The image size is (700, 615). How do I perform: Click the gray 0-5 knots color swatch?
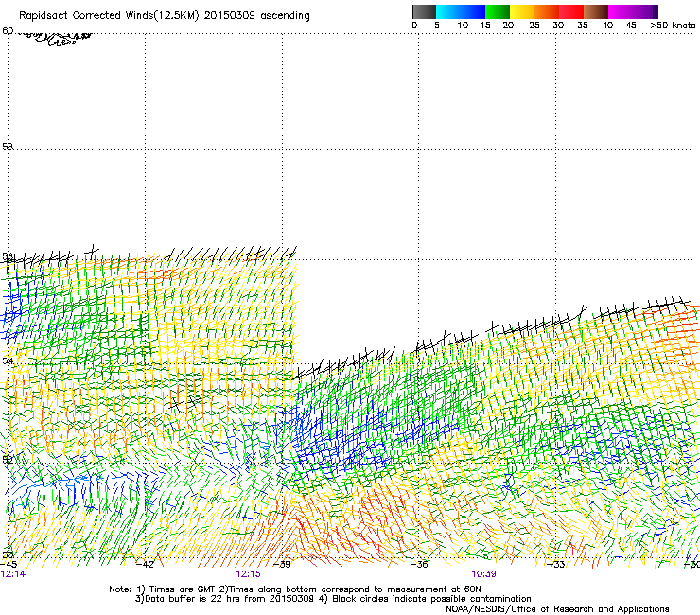click(424, 11)
